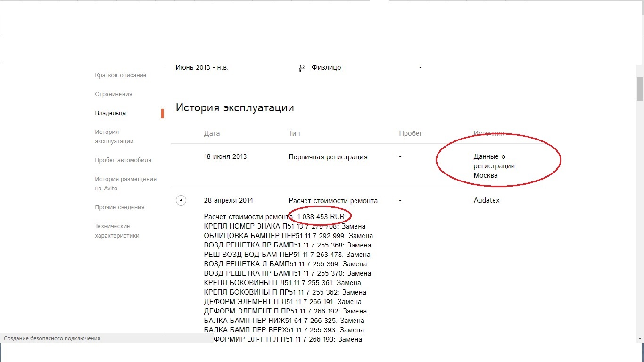Click ОБЛИЦОВКА БАМПЕР ПЕР line
Screen dimensions: 644x362
(289, 236)
